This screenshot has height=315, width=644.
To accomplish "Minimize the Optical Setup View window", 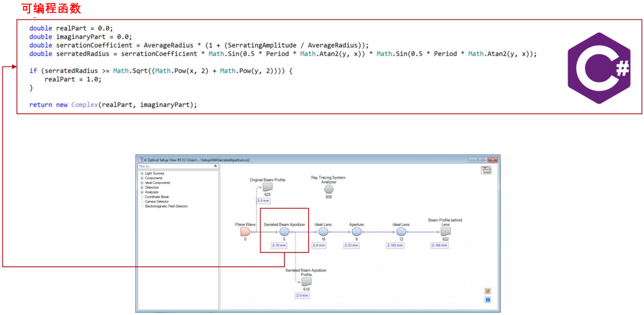I will coord(473,160).
